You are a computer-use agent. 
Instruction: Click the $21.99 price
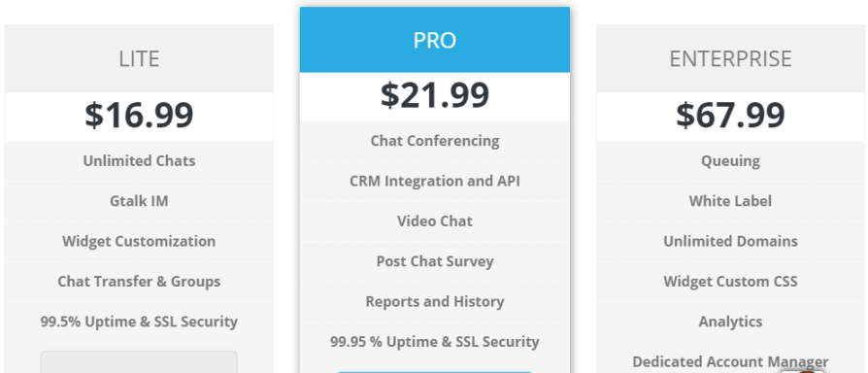tap(435, 94)
